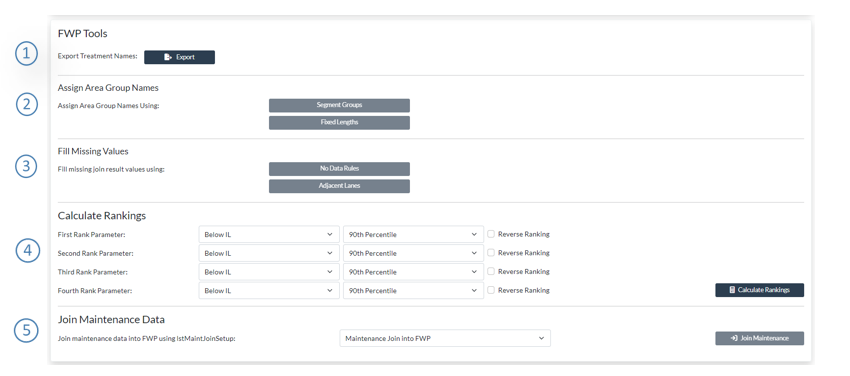Click the 'Join Maintenance Data' heading
This screenshot has height=376, width=850.
111,319
